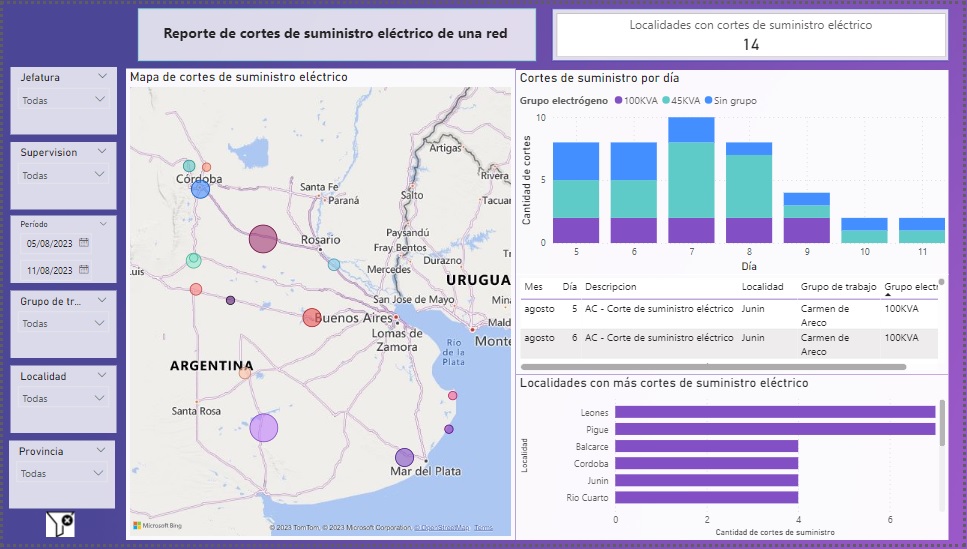Expand the Todas dropdown under Localidad
Viewport: 967px width, 549px height.
63,398
